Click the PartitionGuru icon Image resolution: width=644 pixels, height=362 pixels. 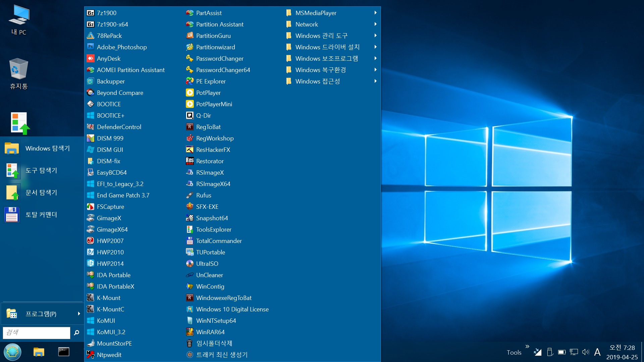(190, 36)
